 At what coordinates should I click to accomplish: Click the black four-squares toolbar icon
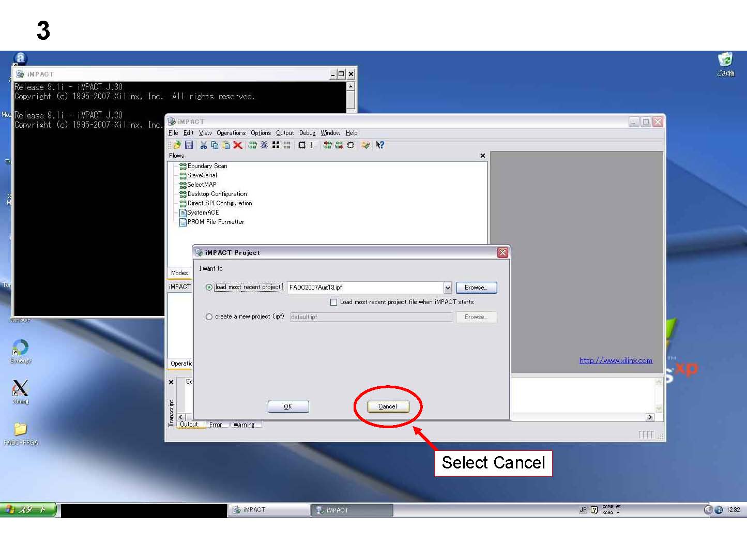coord(276,145)
